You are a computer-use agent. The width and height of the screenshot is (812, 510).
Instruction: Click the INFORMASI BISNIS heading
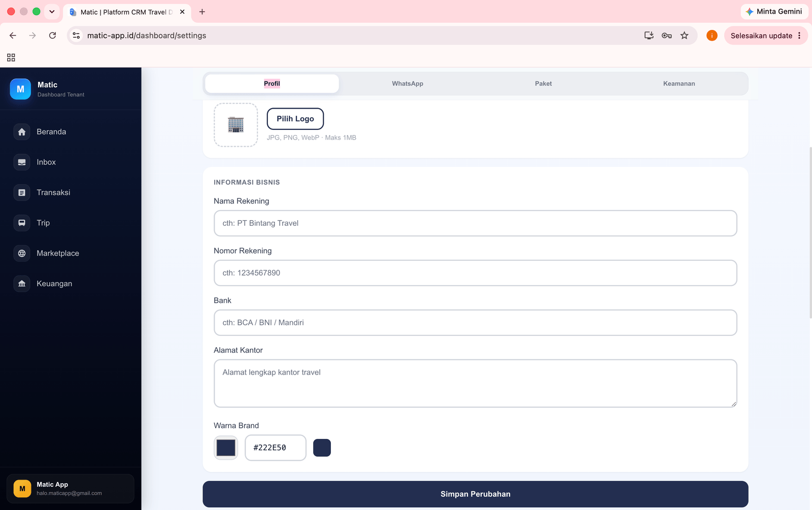click(x=247, y=182)
